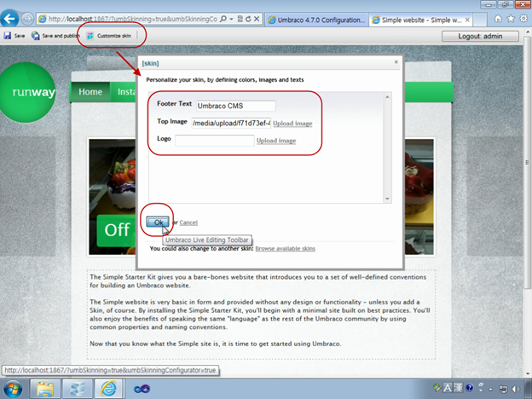Open the server application taskbar icon
The width and height of the screenshot is (532, 399).
(x=77, y=389)
